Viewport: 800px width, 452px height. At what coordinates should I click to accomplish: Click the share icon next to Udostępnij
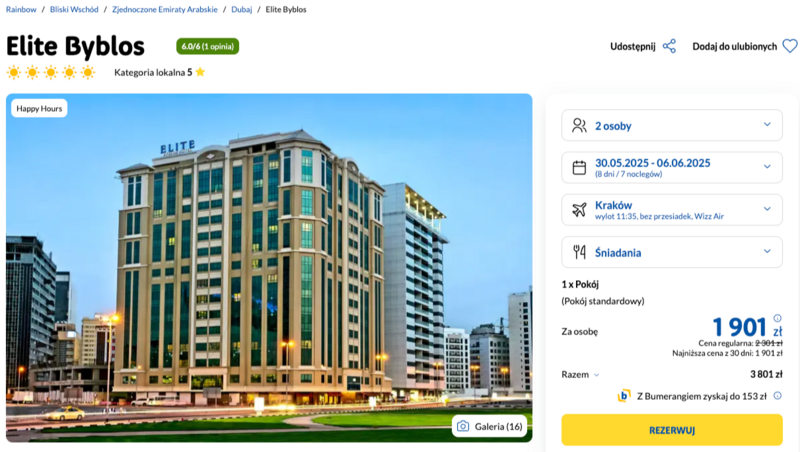coord(669,46)
